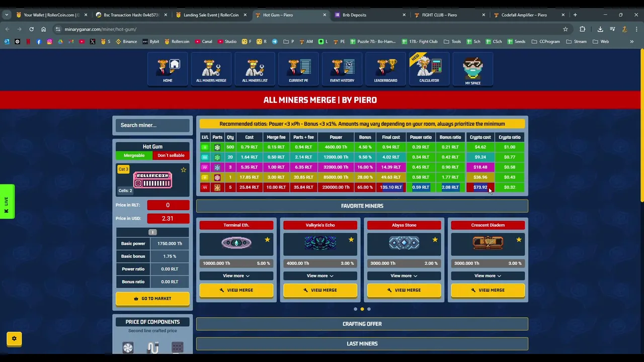Switch to Bsc Transaction Hash tab
This screenshot has width=644, height=362.
click(x=131, y=15)
